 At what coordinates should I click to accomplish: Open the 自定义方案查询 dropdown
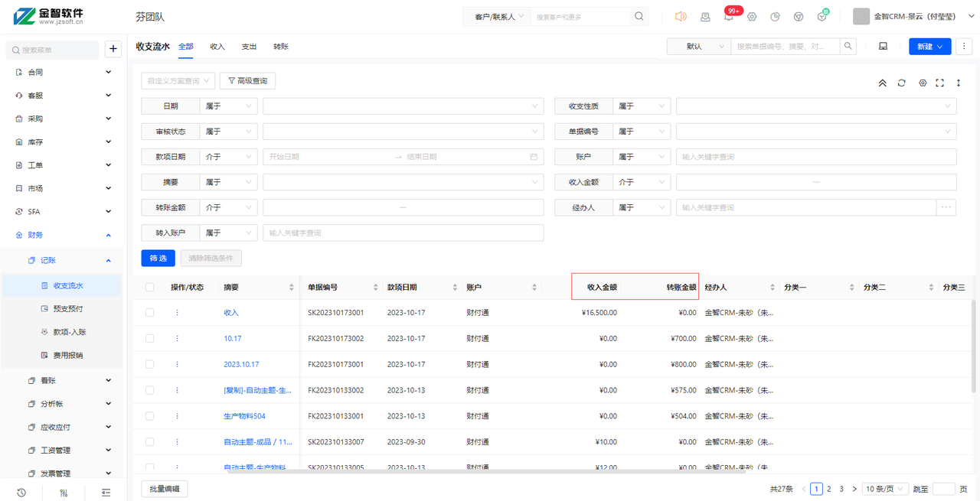tap(178, 80)
